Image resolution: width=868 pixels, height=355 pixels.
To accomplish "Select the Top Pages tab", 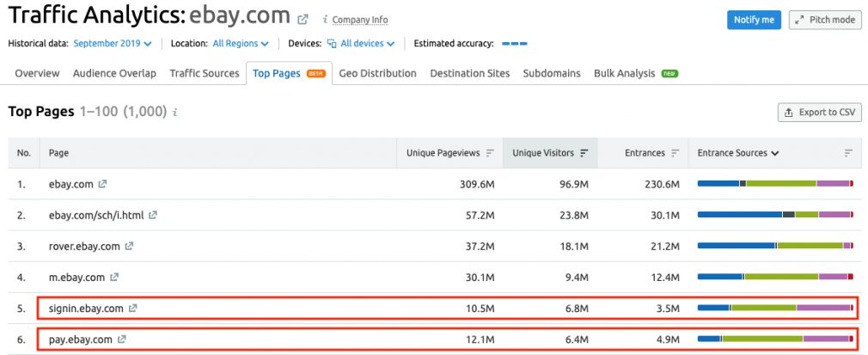I will click(289, 74).
